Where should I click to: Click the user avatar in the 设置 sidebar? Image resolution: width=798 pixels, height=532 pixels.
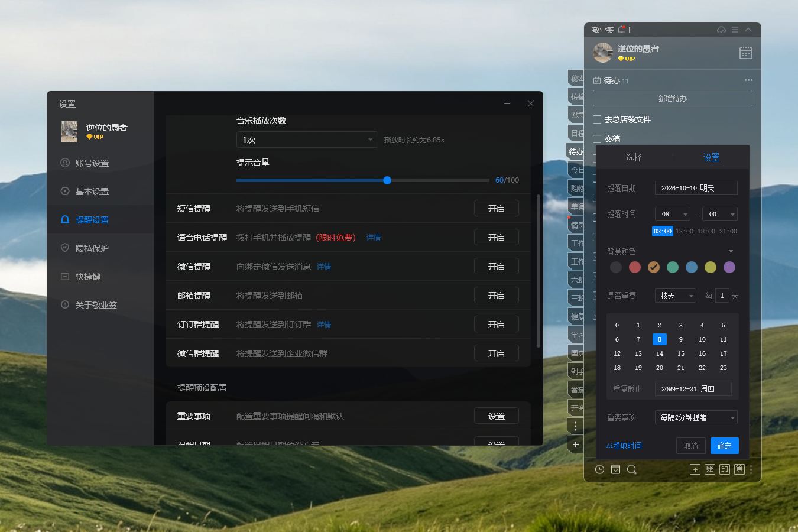(70, 132)
